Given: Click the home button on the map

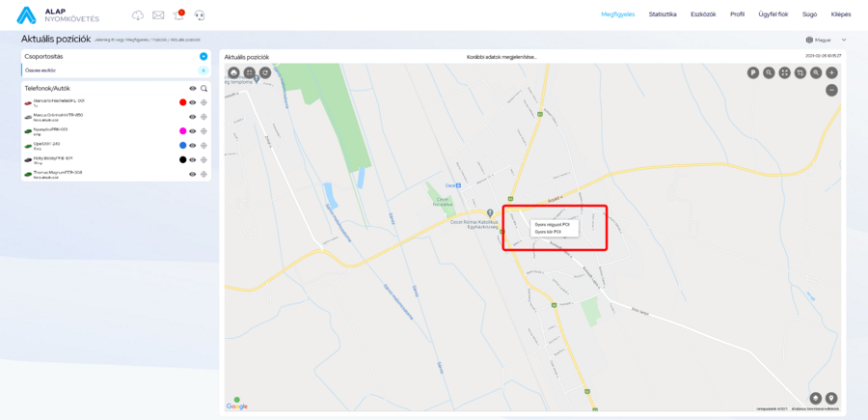Looking at the screenshot, I should pyautogui.click(x=233, y=72).
